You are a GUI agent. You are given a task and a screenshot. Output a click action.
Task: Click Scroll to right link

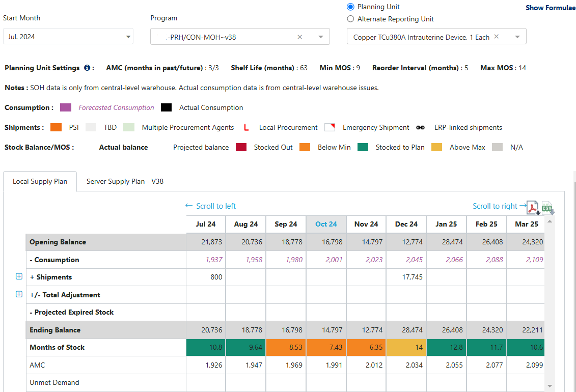pos(499,206)
